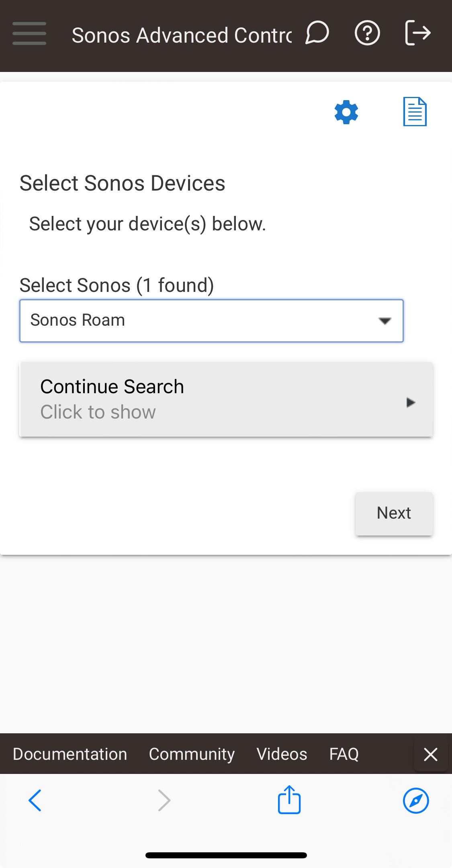452x868 pixels.
Task: Open in Safari compass icon
Action: (416, 800)
